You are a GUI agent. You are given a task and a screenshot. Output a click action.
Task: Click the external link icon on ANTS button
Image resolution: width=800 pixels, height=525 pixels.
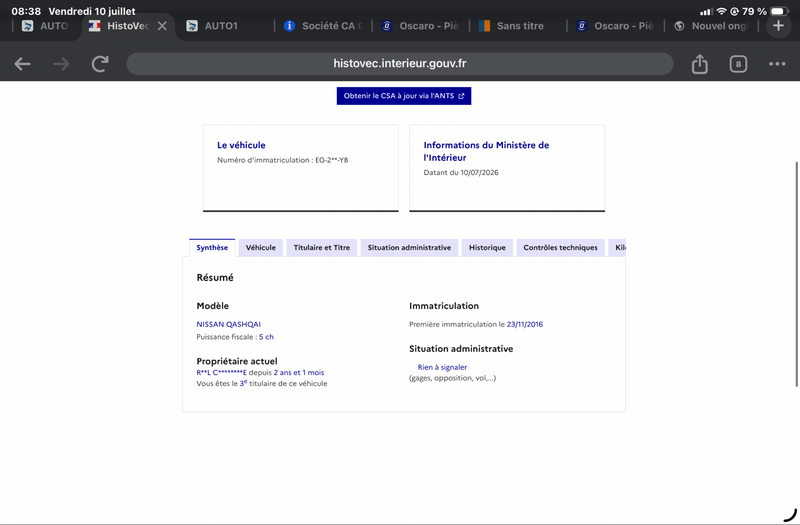click(461, 96)
